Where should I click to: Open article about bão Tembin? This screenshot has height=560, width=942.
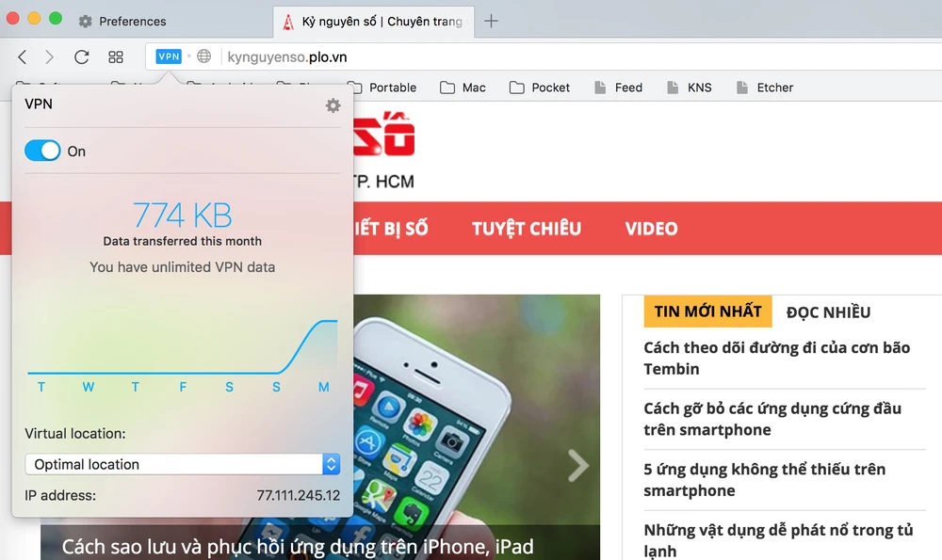point(776,358)
